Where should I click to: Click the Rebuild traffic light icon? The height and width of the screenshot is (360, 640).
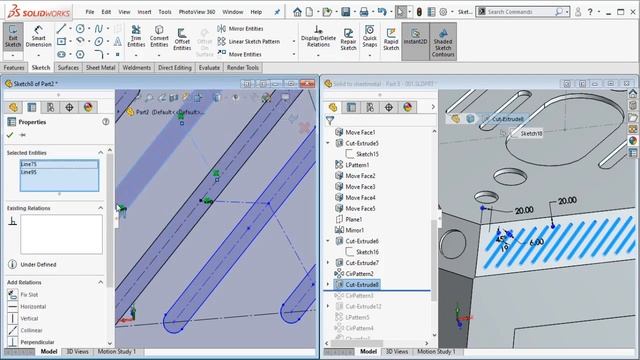tap(419, 12)
